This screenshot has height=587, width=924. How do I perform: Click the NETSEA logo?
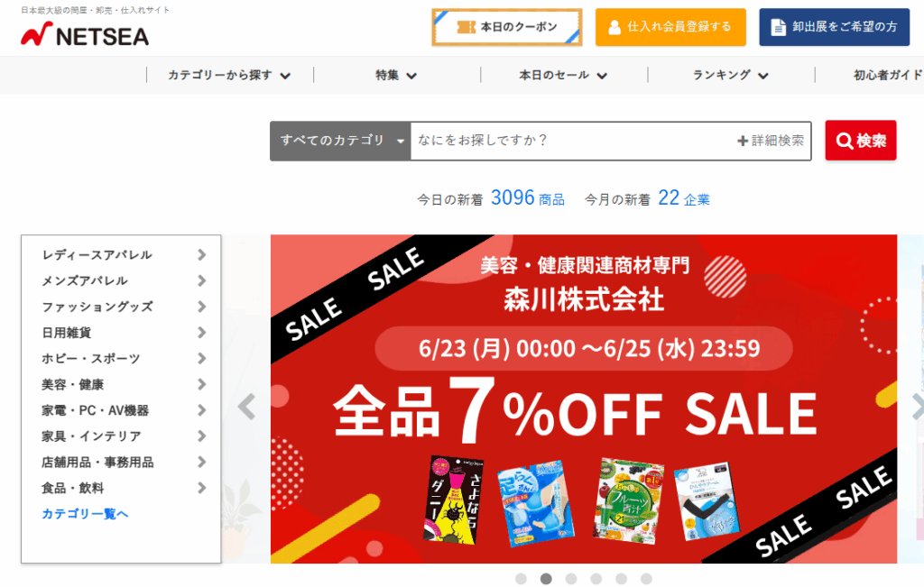click(85, 35)
